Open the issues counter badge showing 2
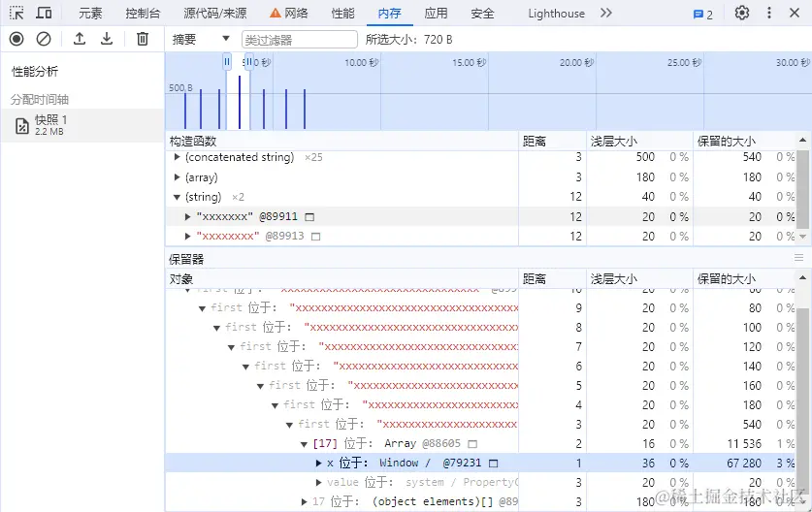The width and height of the screenshot is (812, 512). coord(702,15)
